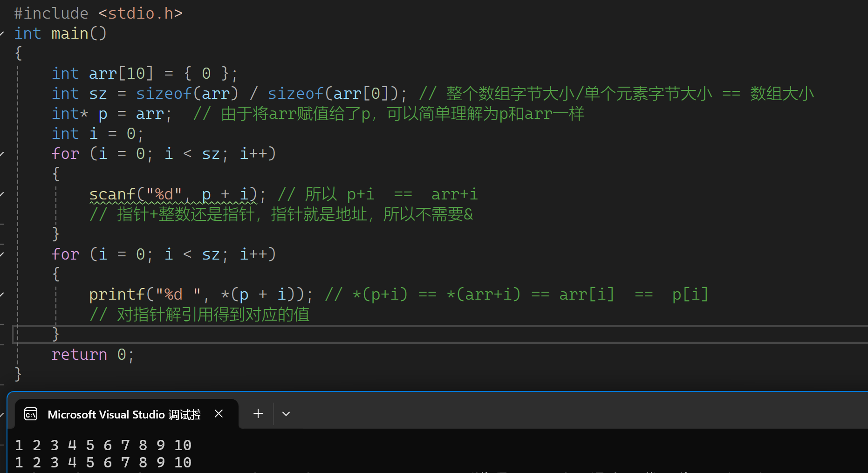
Task: Click the command prompt icon on the terminal tab
Action: coord(30,414)
